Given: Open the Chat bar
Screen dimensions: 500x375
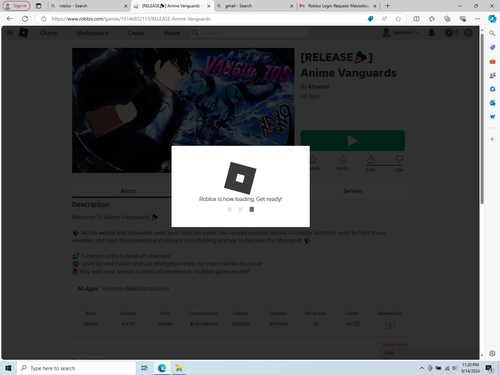Looking at the screenshot, I should pyautogui.click(x=429, y=353).
